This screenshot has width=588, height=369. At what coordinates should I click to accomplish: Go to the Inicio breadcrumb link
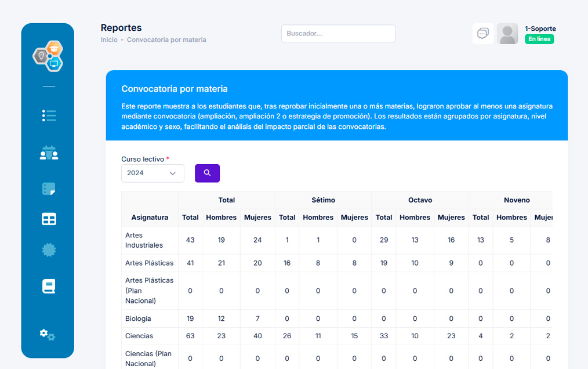tap(108, 40)
